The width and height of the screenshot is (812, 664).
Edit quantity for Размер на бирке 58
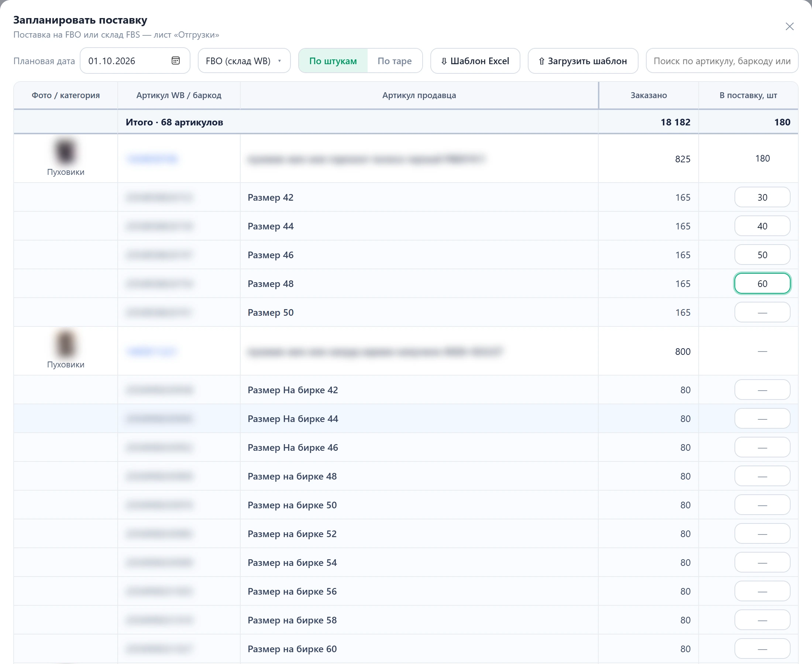[762, 620]
